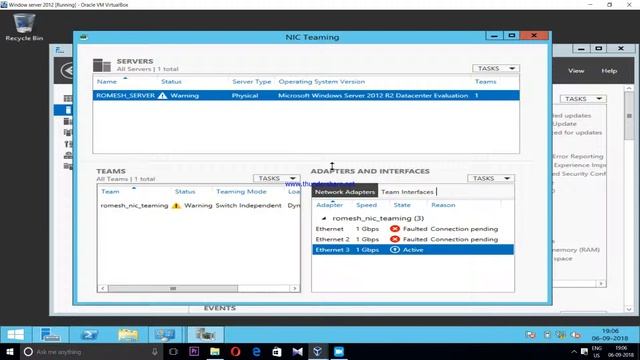Click Teams list horizontal scrollbar thumb
Screen dimensions: 640x360
coord(173,288)
